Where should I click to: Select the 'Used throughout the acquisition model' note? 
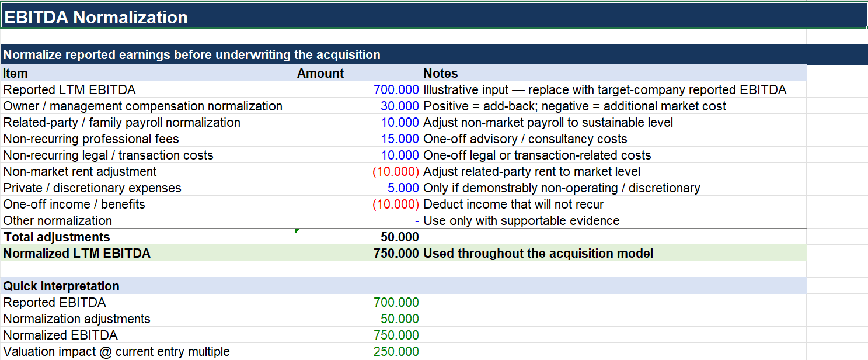[538, 253]
